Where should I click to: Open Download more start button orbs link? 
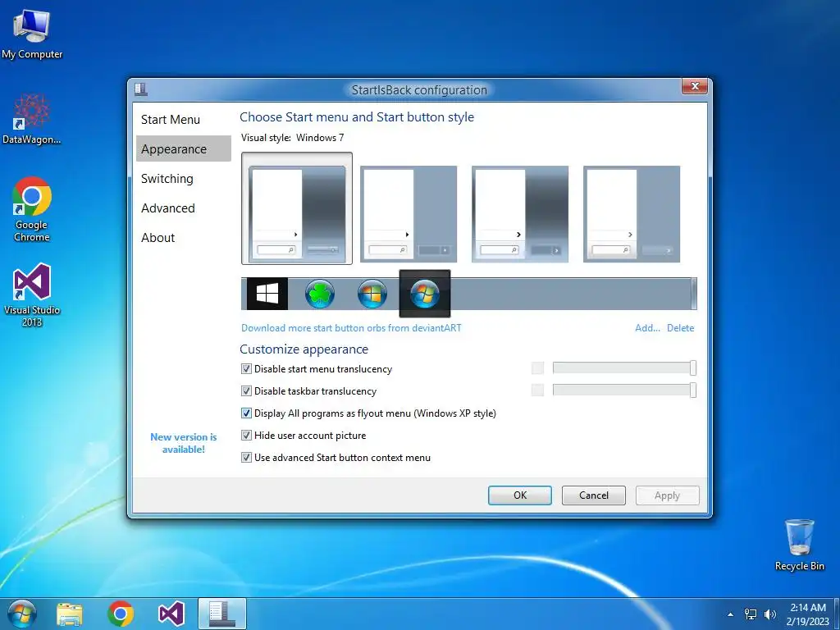click(x=351, y=328)
